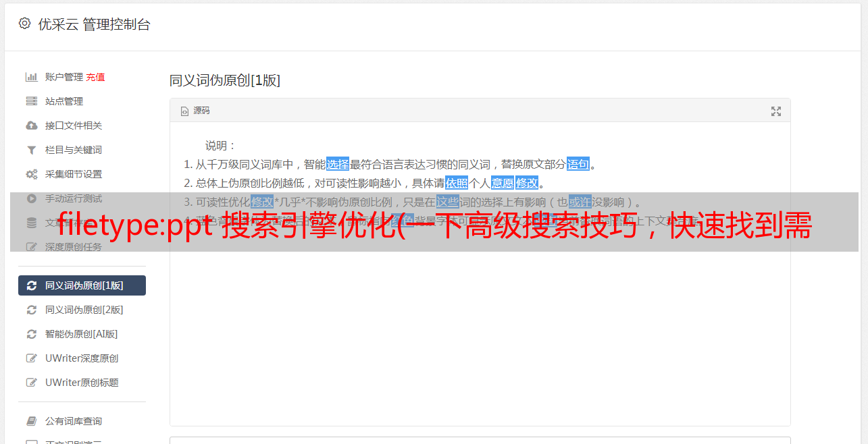Open 站点管理 menu entry
This screenshot has width=868, height=444.
pyautogui.click(x=82, y=101)
